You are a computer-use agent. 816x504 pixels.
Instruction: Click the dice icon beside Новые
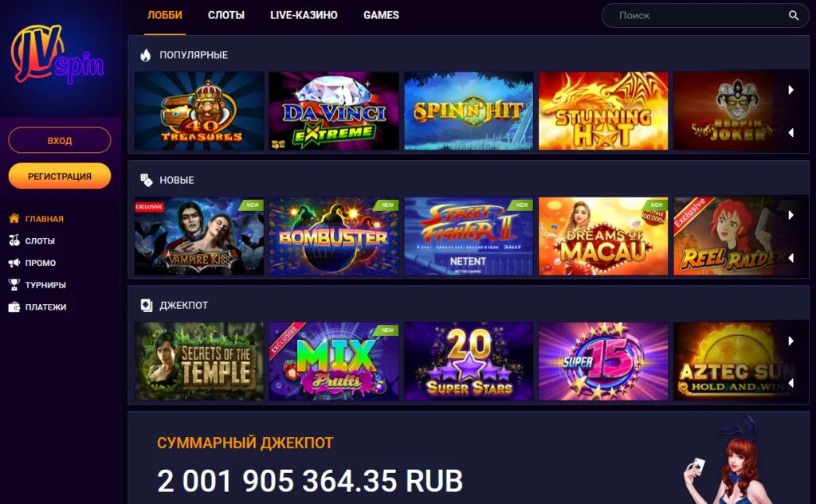[x=147, y=180]
